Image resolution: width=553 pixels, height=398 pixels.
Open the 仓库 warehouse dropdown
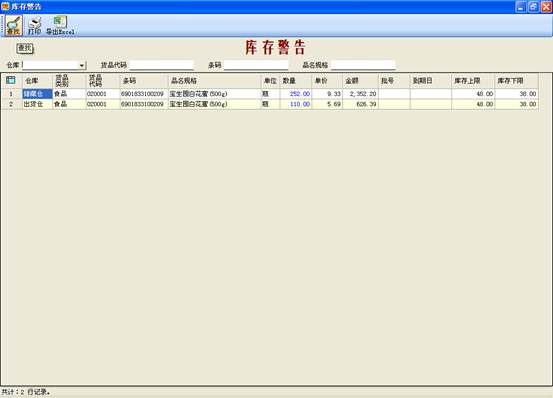[x=81, y=65]
